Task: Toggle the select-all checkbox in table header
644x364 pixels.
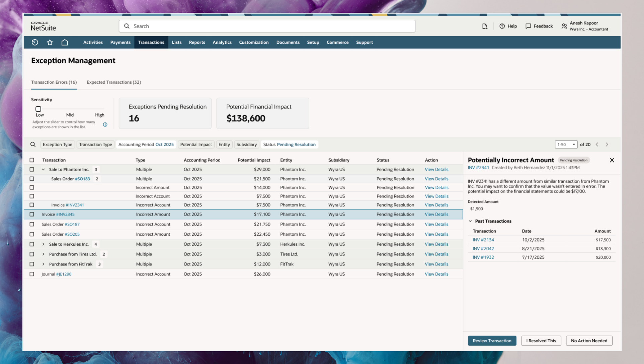Action: 32,160
